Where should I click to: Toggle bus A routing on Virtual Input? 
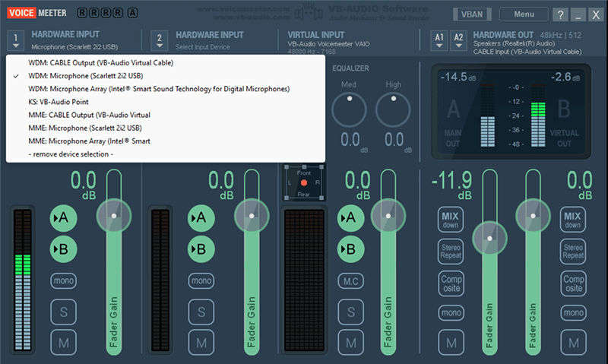coord(350,218)
